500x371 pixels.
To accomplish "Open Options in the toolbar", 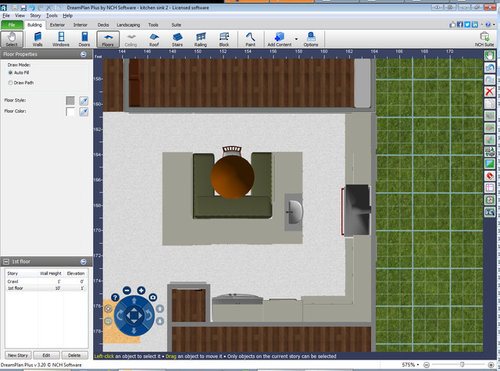I will [x=311, y=39].
